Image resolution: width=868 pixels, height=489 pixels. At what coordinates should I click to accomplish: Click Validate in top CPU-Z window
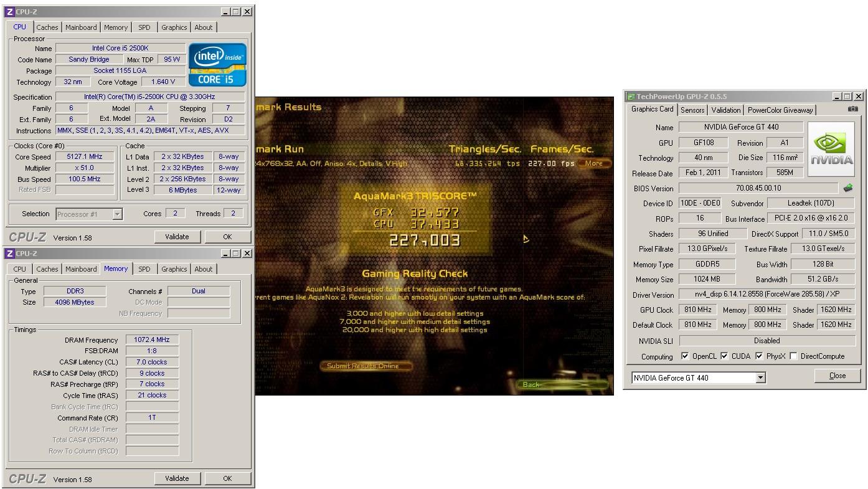pyautogui.click(x=177, y=237)
